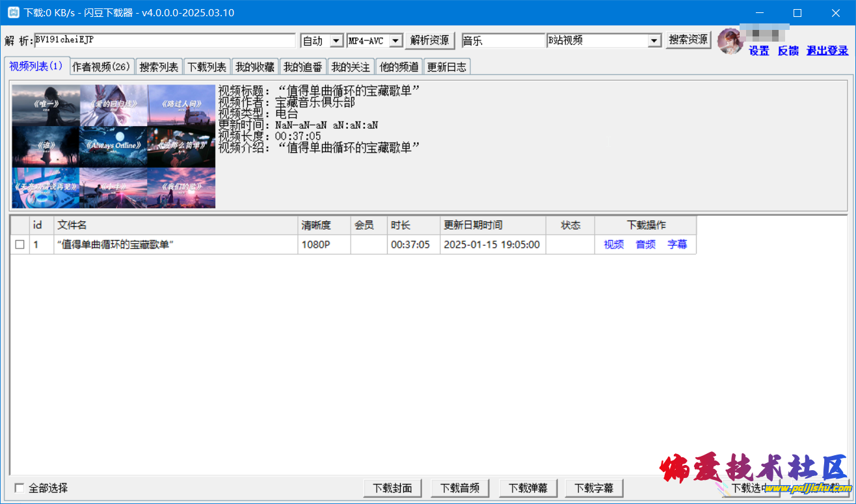Click the 下载封面 button
The image size is (856, 504).
pyautogui.click(x=392, y=488)
